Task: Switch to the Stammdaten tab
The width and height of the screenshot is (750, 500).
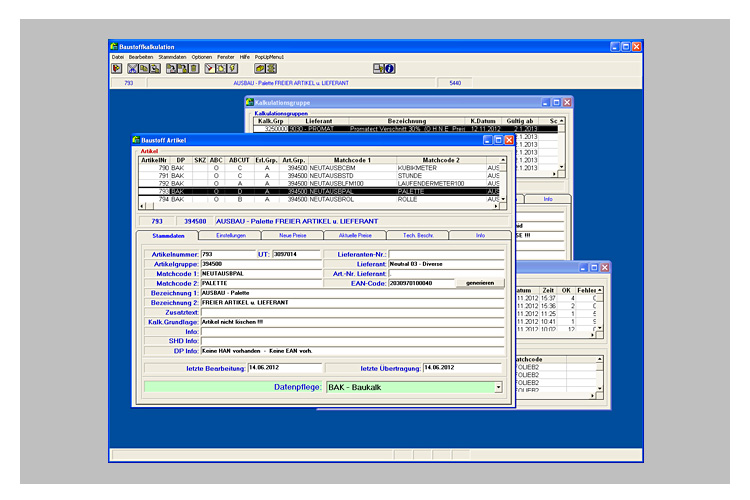Action: click(x=168, y=235)
